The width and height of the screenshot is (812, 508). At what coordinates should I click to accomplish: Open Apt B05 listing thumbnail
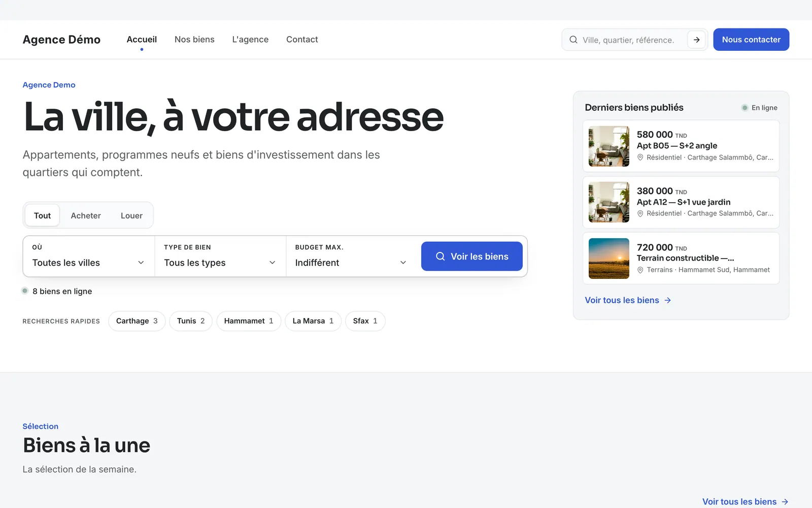click(x=608, y=146)
